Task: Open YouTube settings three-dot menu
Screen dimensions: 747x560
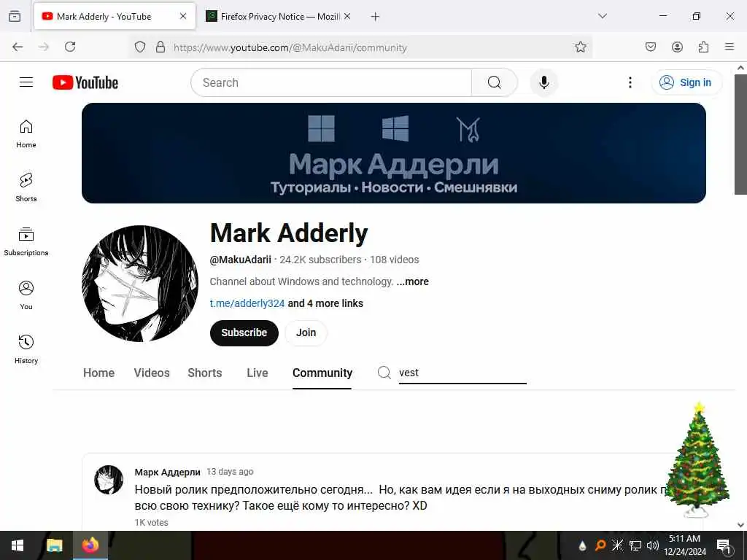Action: [630, 82]
